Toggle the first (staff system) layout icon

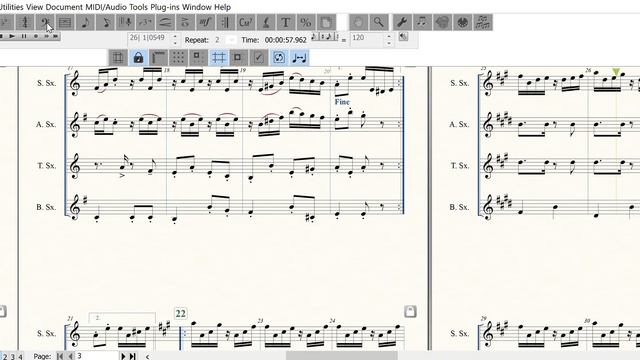(118, 58)
